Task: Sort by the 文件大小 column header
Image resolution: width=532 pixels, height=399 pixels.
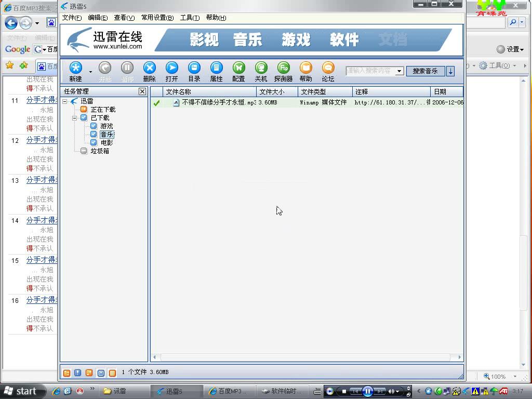Action: pos(277,91)
